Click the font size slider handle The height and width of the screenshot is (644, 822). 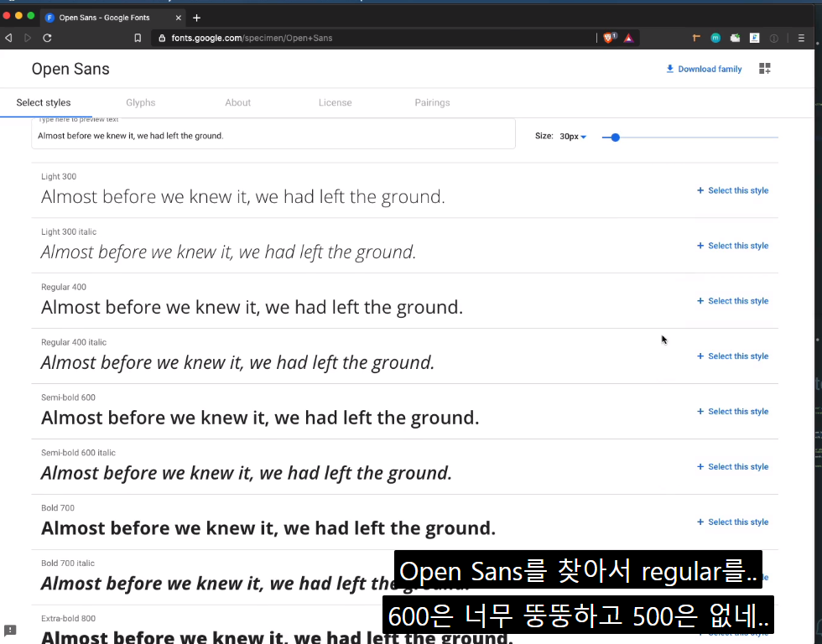(x=616, y=138)
